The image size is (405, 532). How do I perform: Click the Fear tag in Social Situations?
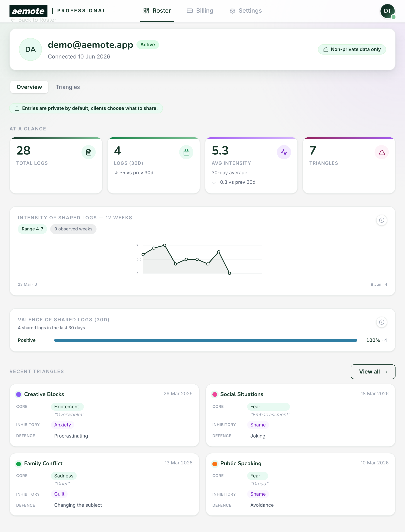click(x=268, y=407)
